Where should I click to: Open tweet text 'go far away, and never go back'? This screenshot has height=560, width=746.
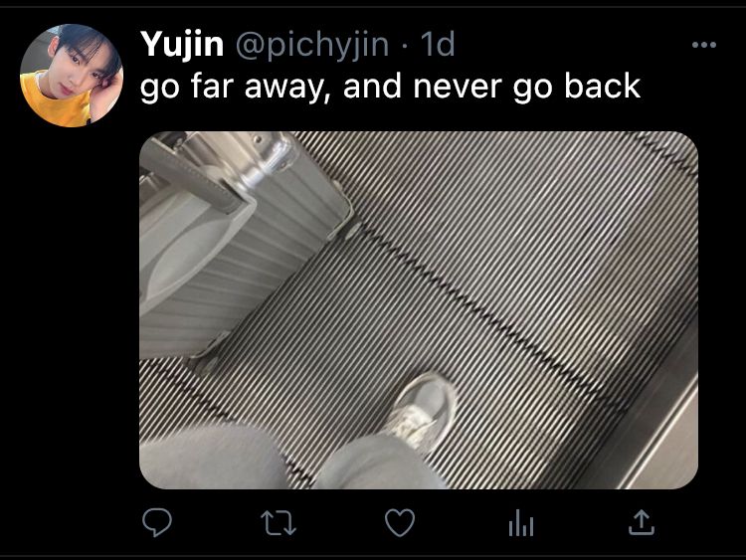(x=390, y=87)
